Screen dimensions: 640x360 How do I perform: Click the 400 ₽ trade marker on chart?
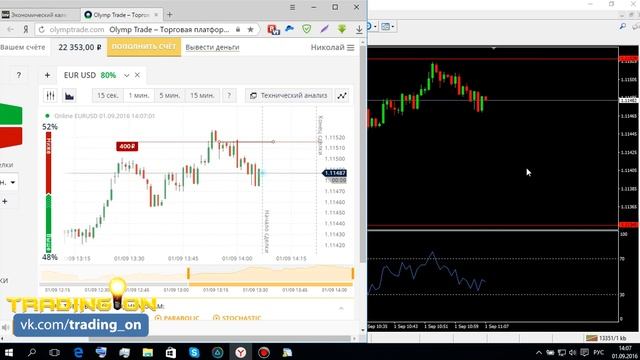(x=127, y=146)
